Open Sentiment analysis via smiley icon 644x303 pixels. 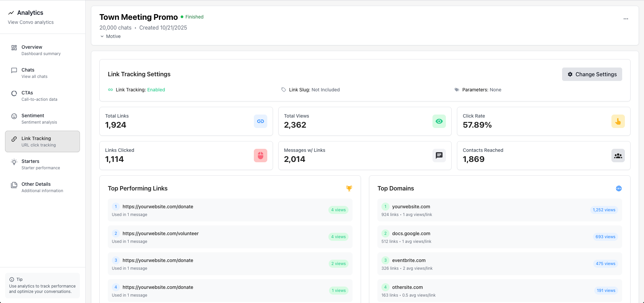(x=14, y=116)
